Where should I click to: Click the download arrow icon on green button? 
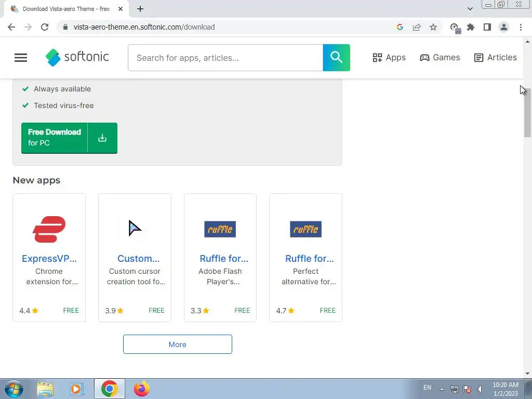pos(102,138)
